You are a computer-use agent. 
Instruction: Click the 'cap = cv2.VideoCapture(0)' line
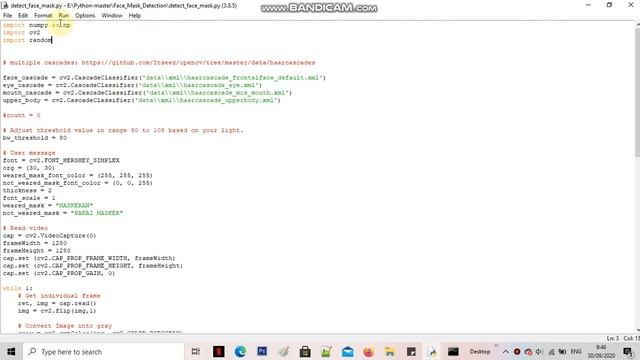[x=49, y=236]
